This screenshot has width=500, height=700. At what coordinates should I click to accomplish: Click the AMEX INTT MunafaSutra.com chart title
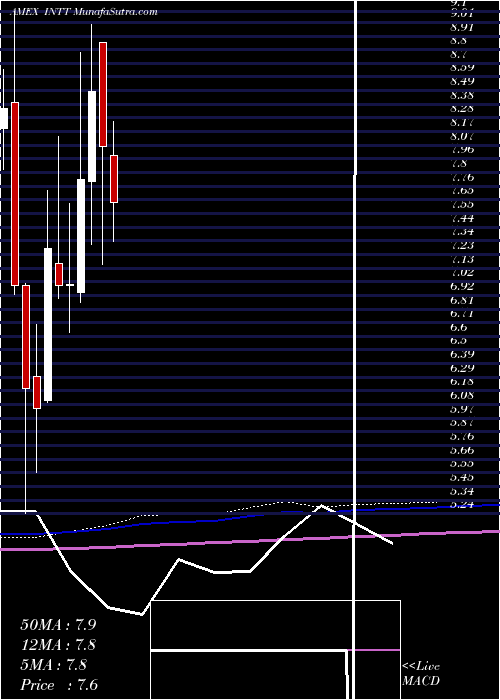click(84, 12)
